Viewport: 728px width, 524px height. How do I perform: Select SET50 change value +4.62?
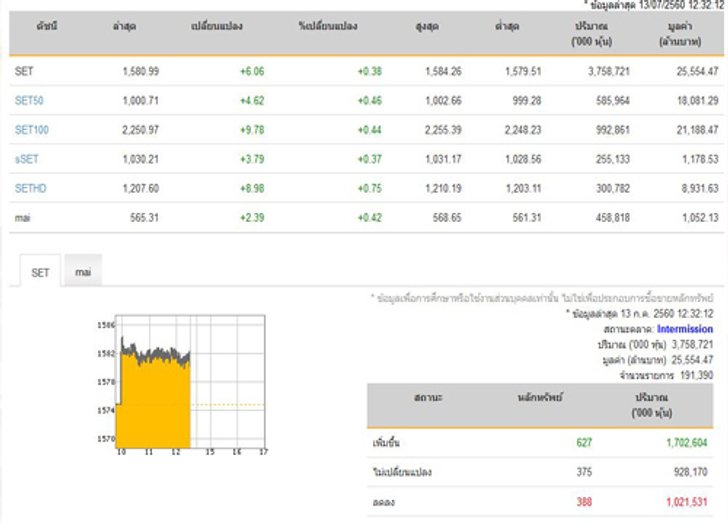pyautogui.click(x=252, y=100)
